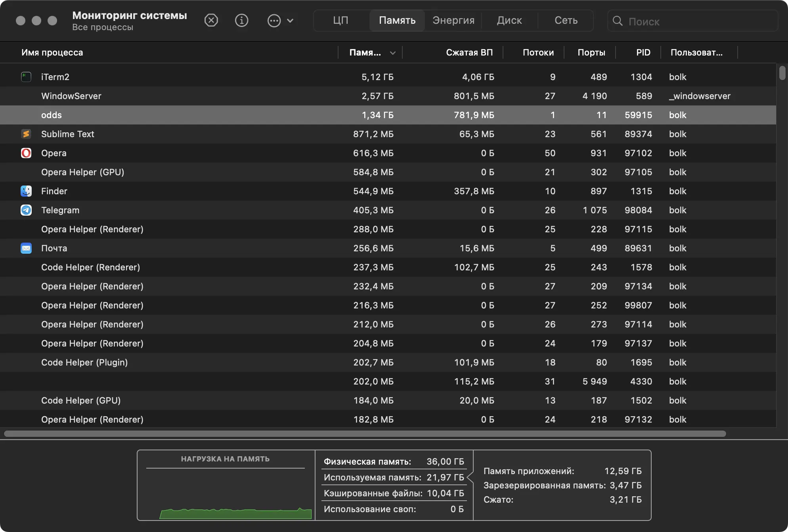Click the Память приложений value
The width and height of the screenshot is (788, 532).
pyautogui.click(x=623, y=471)
